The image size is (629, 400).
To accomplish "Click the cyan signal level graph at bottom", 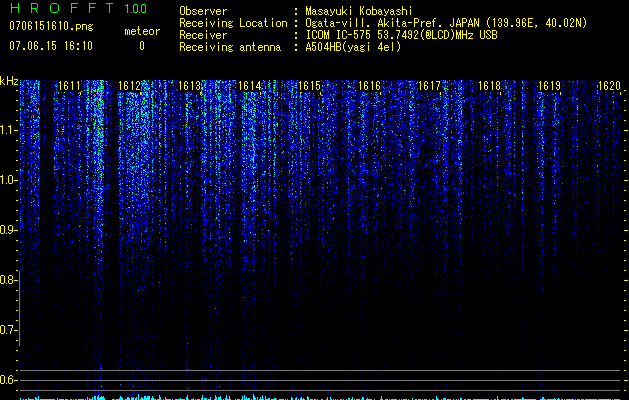I will (320, 398).
